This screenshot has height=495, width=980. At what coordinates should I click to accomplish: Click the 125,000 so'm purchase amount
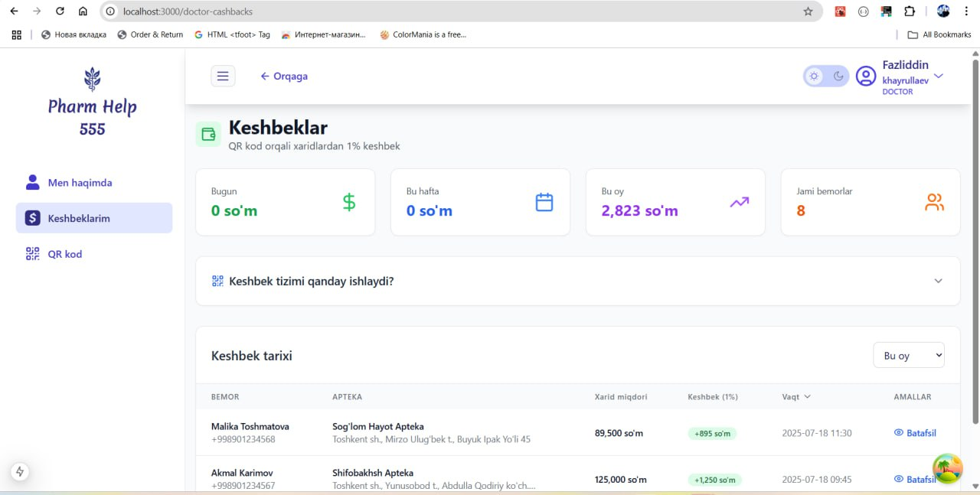621,480
